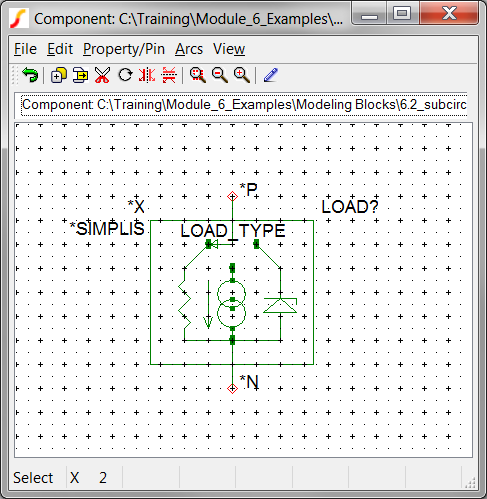Select the Cut scissors tool

click(x=102, y=75)
